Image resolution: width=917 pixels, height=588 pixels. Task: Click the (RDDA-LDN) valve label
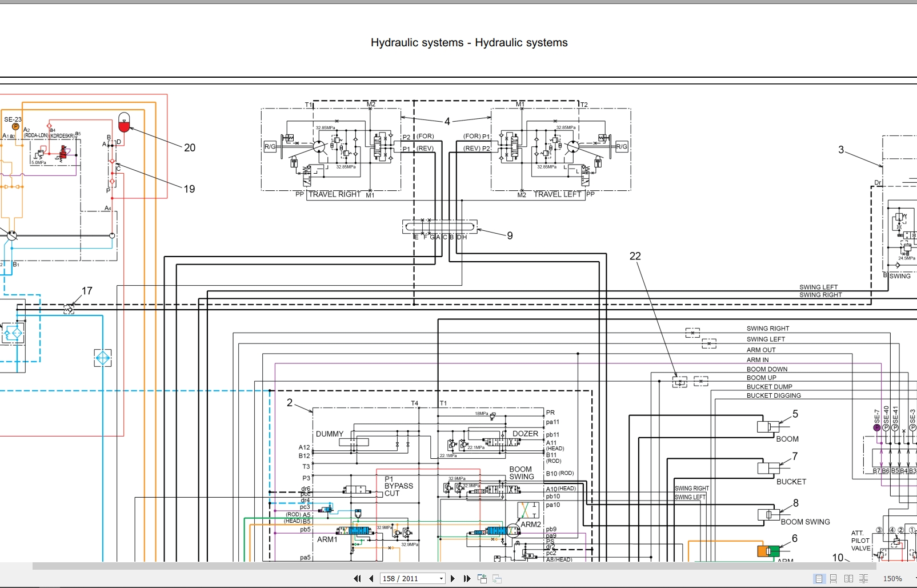pyautogui.click(x=35, y=136)
